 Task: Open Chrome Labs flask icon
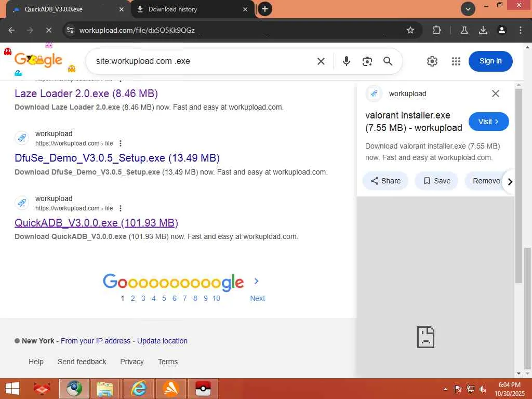coord(464,30)
